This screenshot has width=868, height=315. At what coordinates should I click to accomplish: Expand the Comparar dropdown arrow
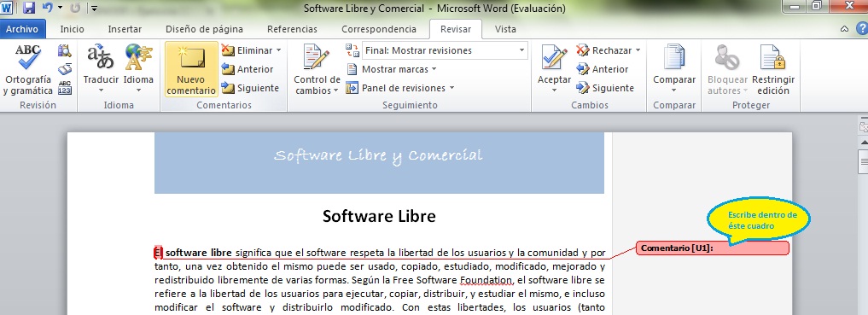point(673,90)
